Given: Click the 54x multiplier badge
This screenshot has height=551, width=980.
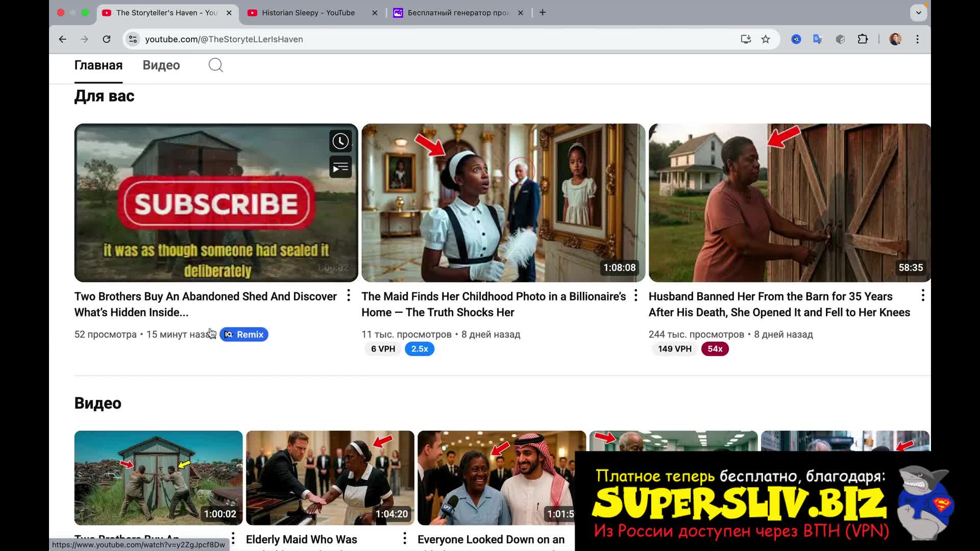Looking at the screenshot, I should 715,349.
